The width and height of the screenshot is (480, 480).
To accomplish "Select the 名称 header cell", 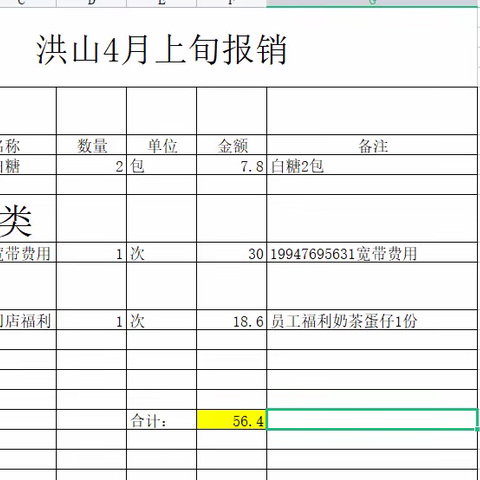I will tap(28, 145).
